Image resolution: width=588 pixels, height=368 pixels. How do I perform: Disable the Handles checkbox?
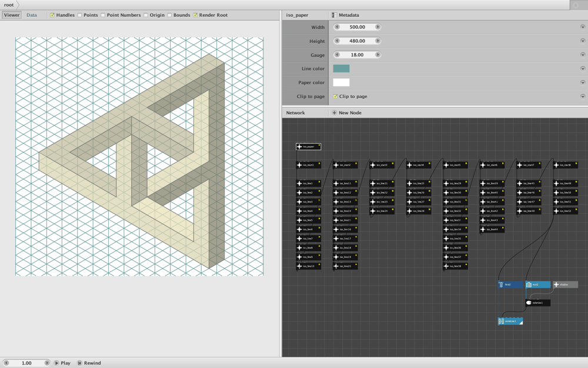pyautogui.click(x=52, y=15)
